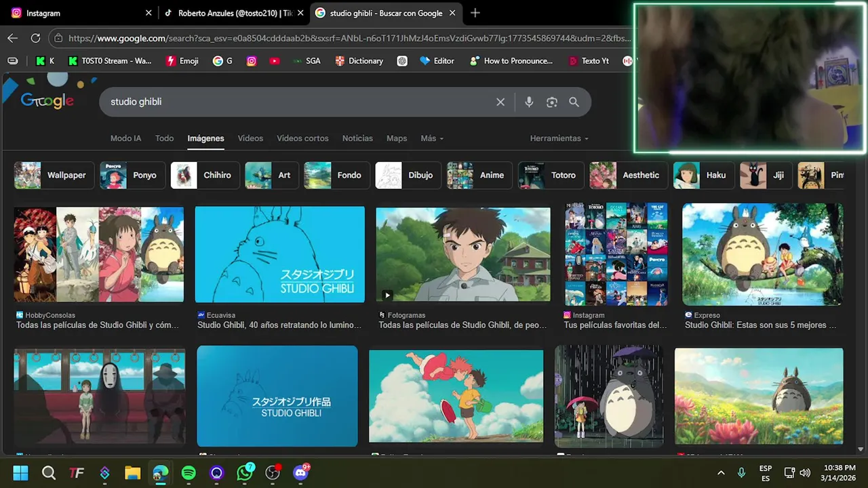Expand the Herramientas tools dropdown

pos(559,138)
